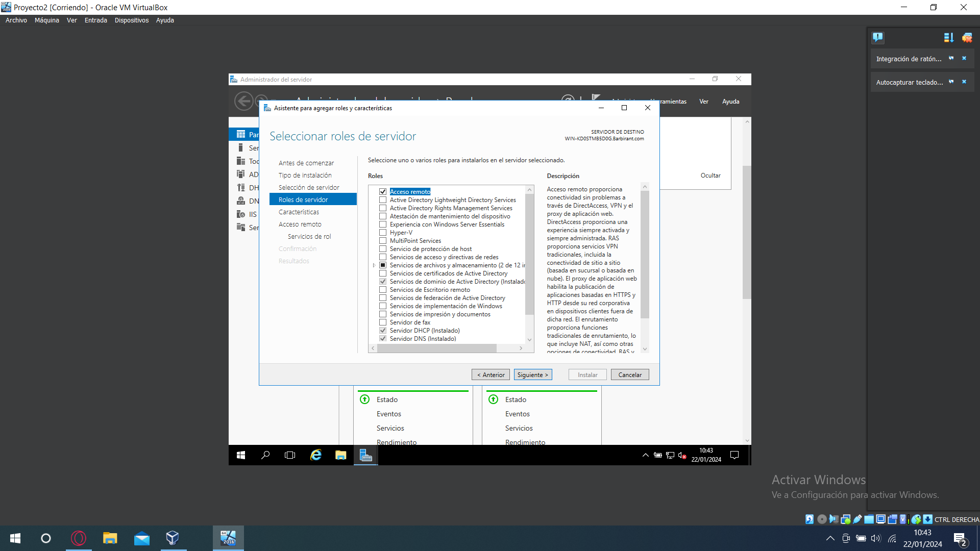This screenshot has height=551, width=980.
Task: Open File Explorer in guest taskbar
Action: [x=340, y=455]
